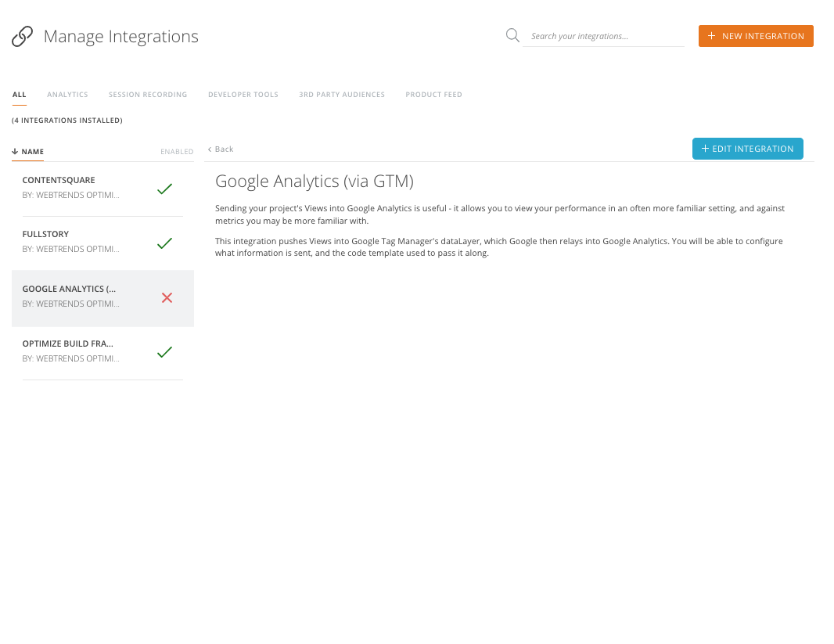Click the New Integration button

tap(756, 36)
